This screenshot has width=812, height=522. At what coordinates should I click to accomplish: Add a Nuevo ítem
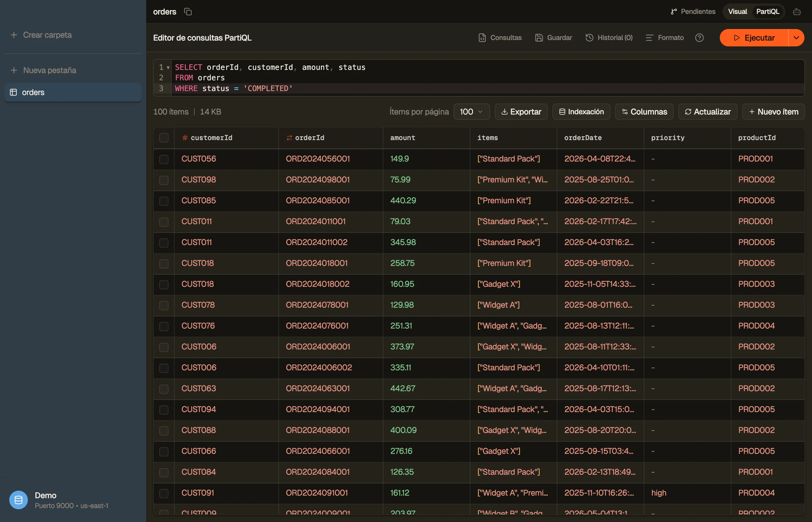773,112
